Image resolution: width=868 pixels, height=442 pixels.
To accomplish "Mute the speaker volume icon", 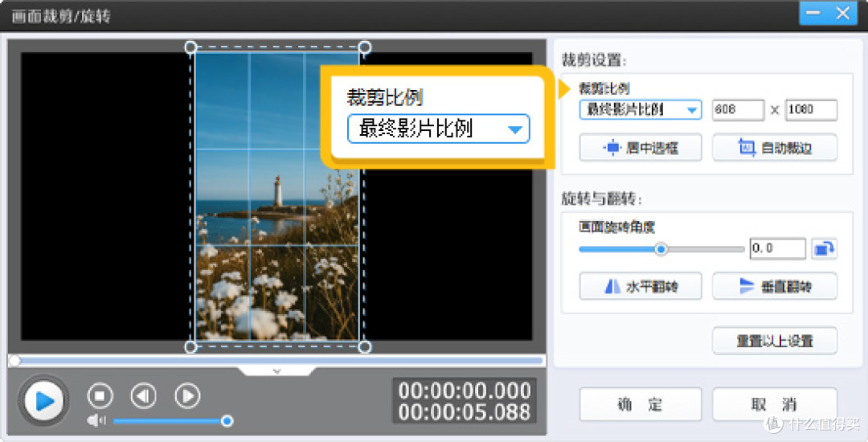I will point(96,421).
